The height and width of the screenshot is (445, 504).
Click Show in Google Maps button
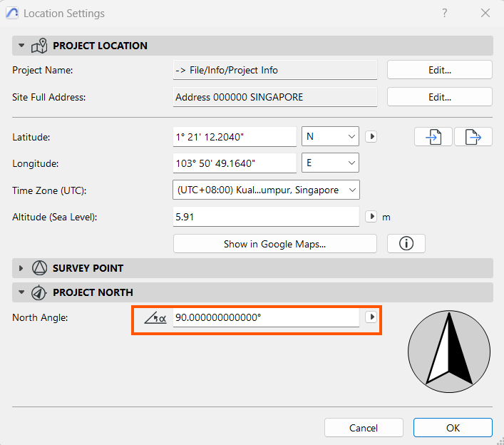click(274, 244)
